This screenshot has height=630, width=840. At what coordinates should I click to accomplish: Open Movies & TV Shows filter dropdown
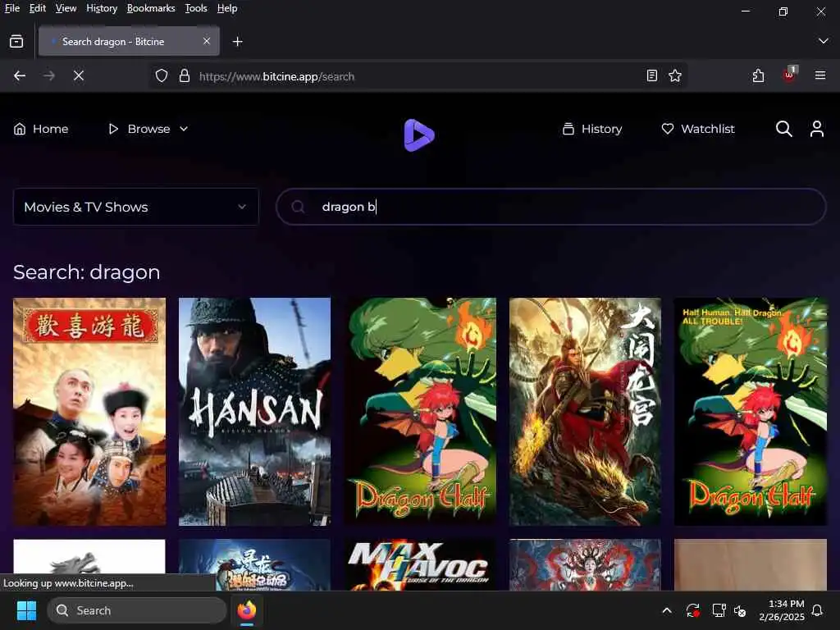(x=136, y=207)
